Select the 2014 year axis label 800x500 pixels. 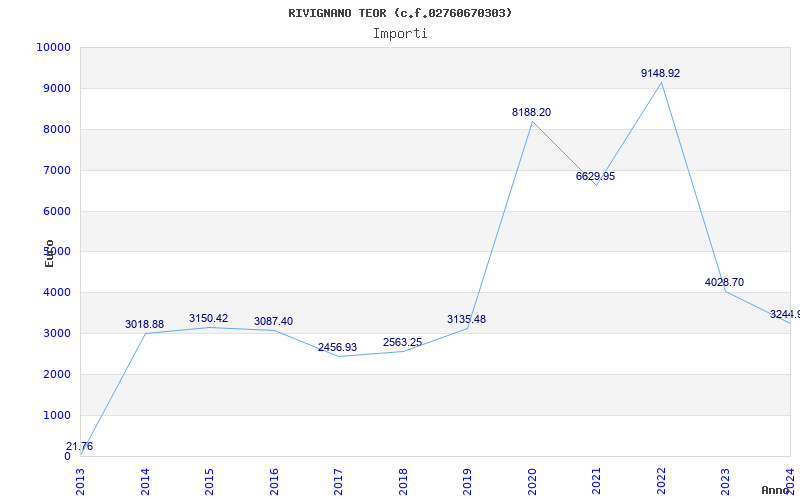pos(145,480)
